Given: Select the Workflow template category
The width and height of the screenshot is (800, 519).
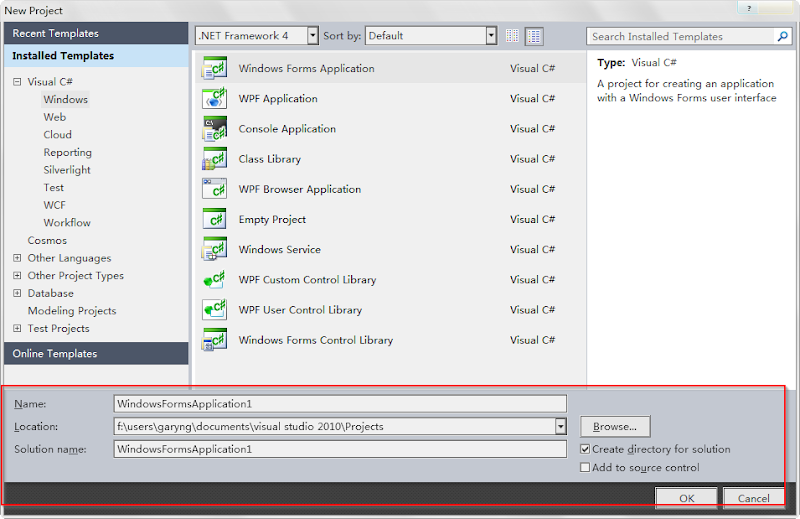Looking at the screenshot, I should (67, 223).
